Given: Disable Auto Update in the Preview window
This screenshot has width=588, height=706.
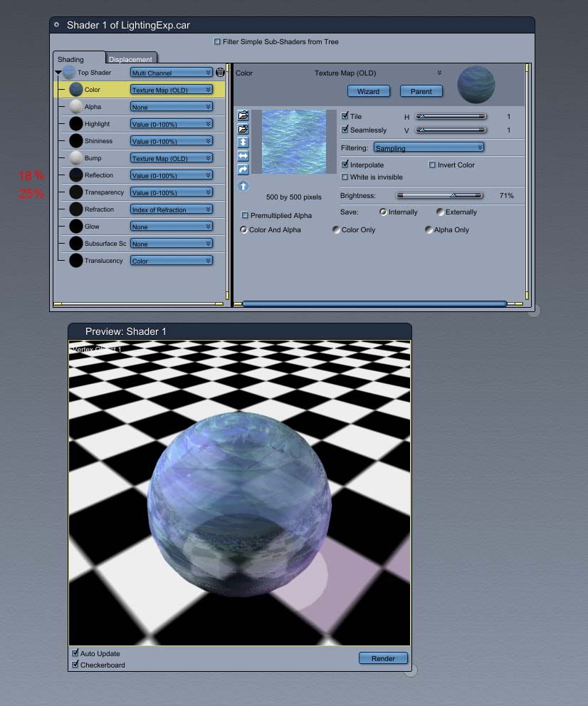Looking at the screenshot, I should (x=75, y=653).
